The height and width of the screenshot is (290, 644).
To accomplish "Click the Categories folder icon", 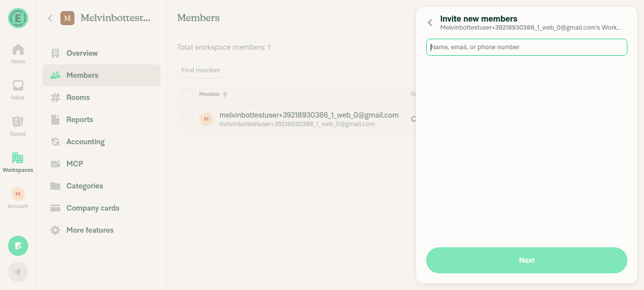I will click(x=55, y=186).
